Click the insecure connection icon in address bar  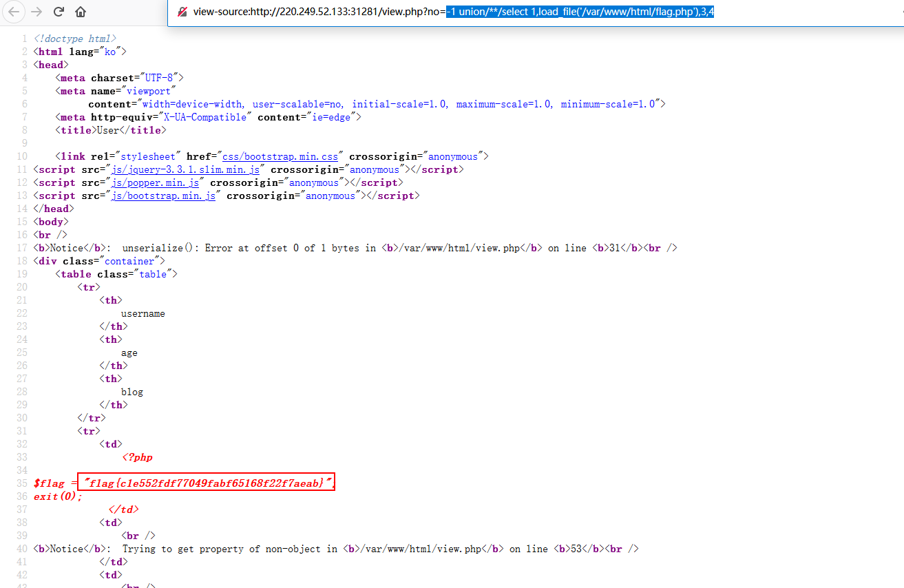click(x=182, y=12)
